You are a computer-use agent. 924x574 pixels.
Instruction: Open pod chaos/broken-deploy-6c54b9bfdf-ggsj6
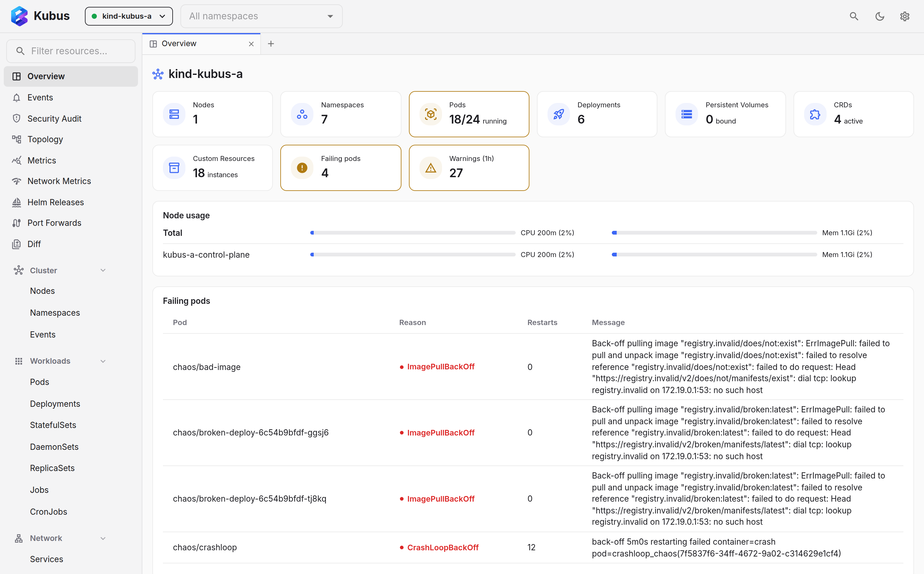click(251, 433)
